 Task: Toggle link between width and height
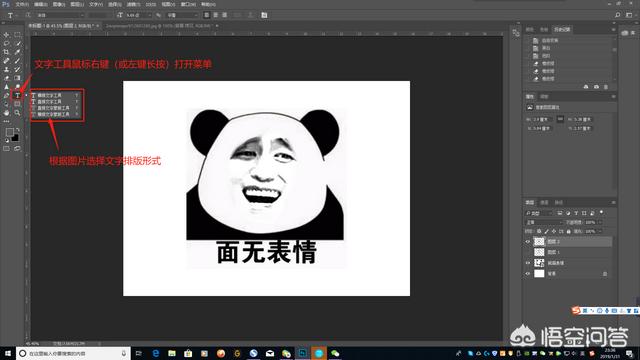(560, 119)
